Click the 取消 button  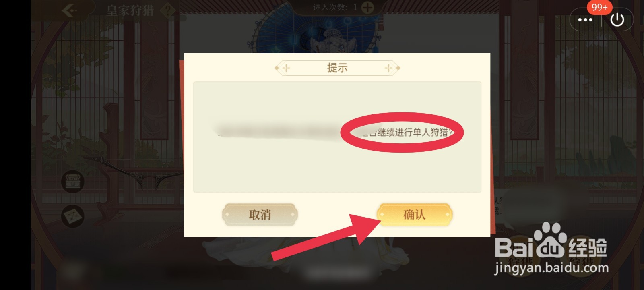[260, 214]
